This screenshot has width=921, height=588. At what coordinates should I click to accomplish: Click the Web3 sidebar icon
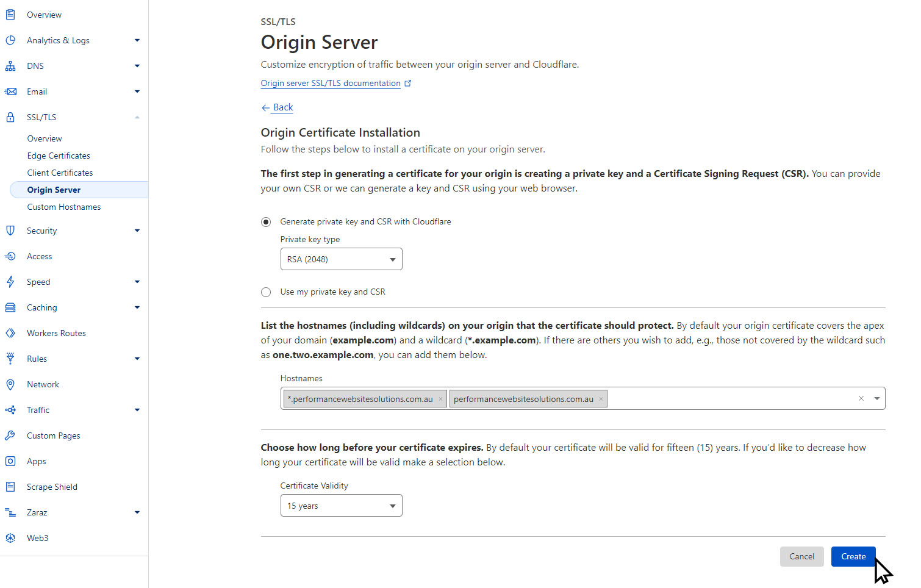(x=10, y=538)
